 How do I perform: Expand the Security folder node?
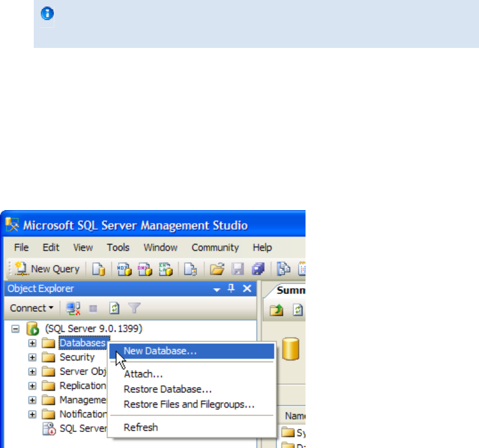coord(32,357)
